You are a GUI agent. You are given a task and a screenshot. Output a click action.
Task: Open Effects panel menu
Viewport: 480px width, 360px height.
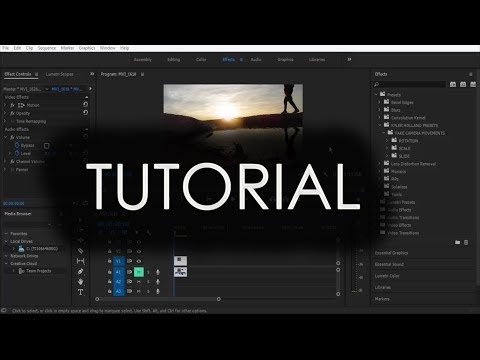coord(471,74)
